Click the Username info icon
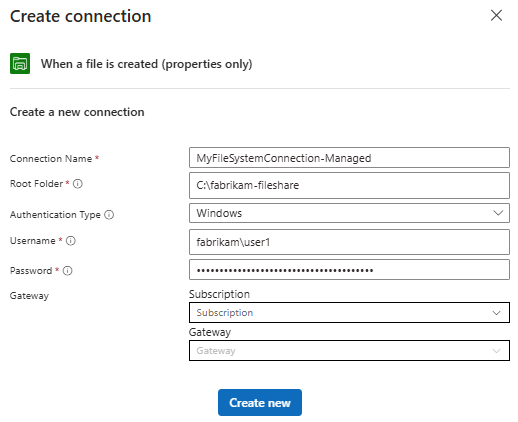This screenshot has width=518, height=422. tap(71, 241)
